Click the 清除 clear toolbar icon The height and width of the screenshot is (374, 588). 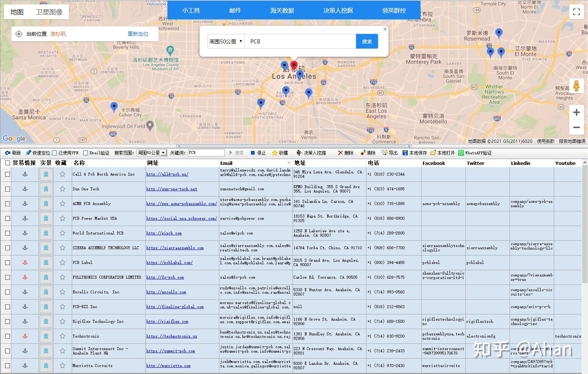363,153
